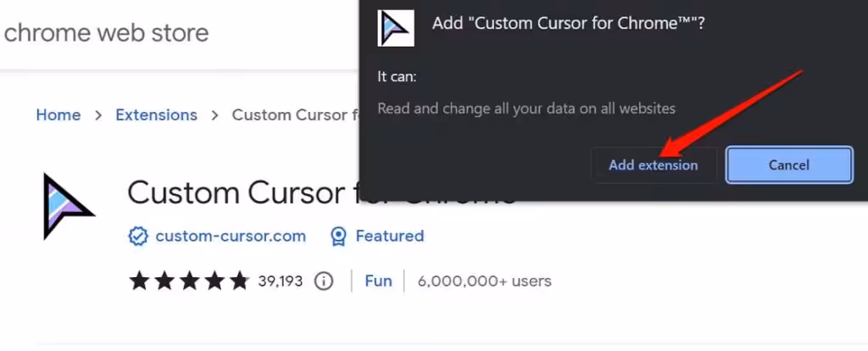
Task: Click the extension icon in the install dialog
Action: click(395, 28)
